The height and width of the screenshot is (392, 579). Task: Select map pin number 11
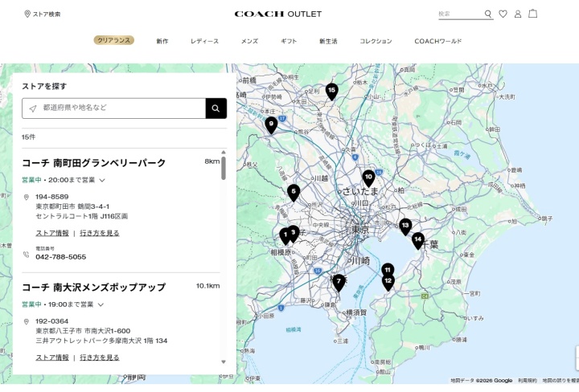tap(388, 270)
